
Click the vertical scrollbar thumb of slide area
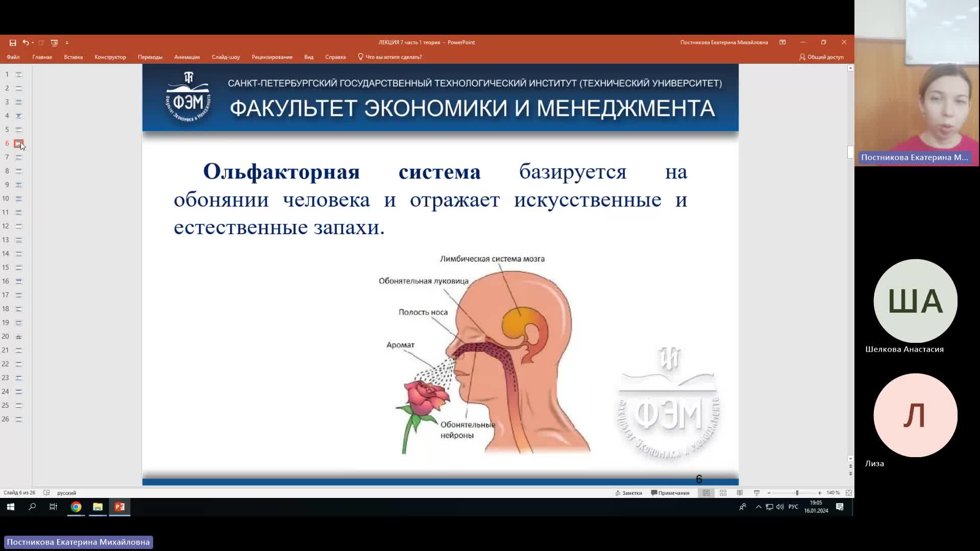[x=850, y=152]
